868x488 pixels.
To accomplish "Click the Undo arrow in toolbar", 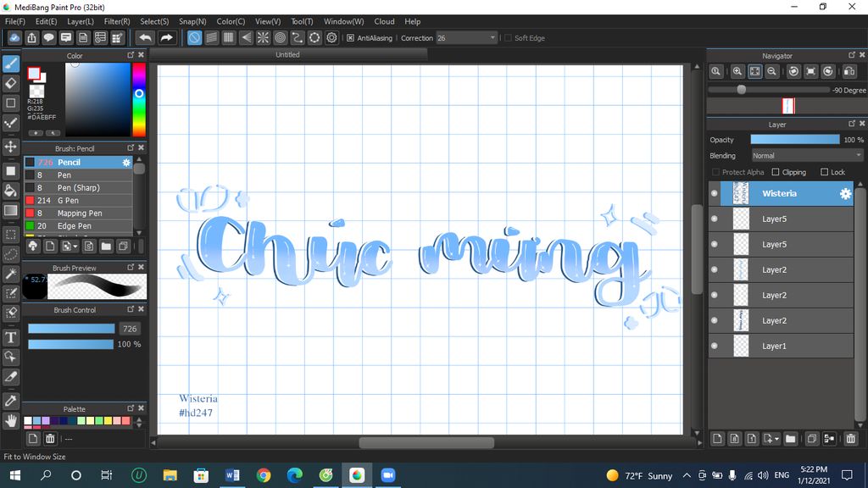I will tap(145, 37).
